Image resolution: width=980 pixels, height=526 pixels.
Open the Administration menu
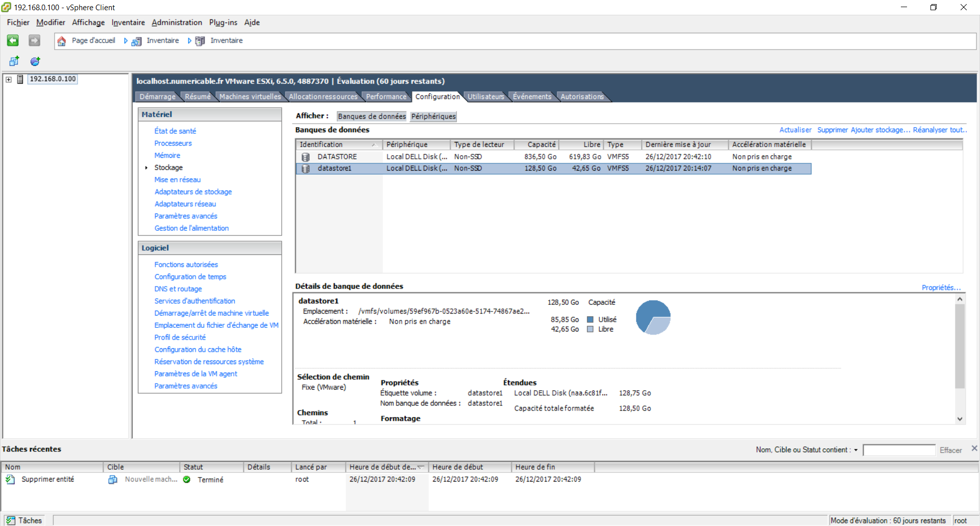[177, 22]
